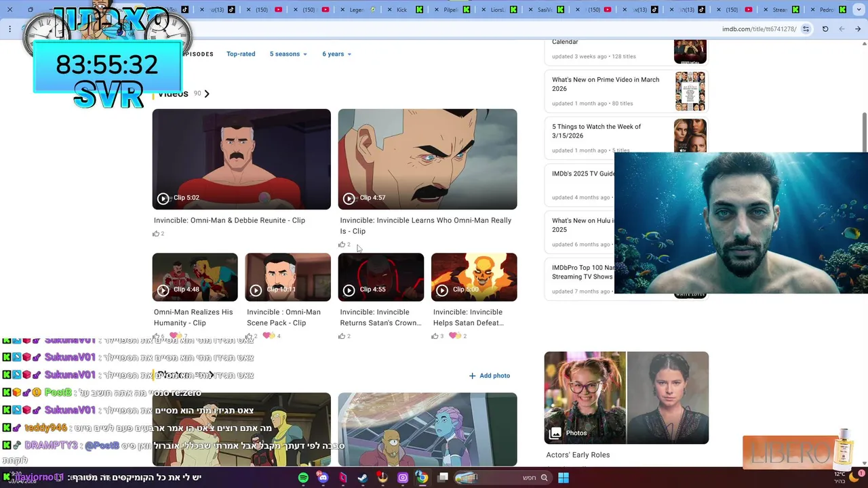The width and height of the screenshot is (868, 488).
Task: Click the Add photo button
Action: pos(489,375)
